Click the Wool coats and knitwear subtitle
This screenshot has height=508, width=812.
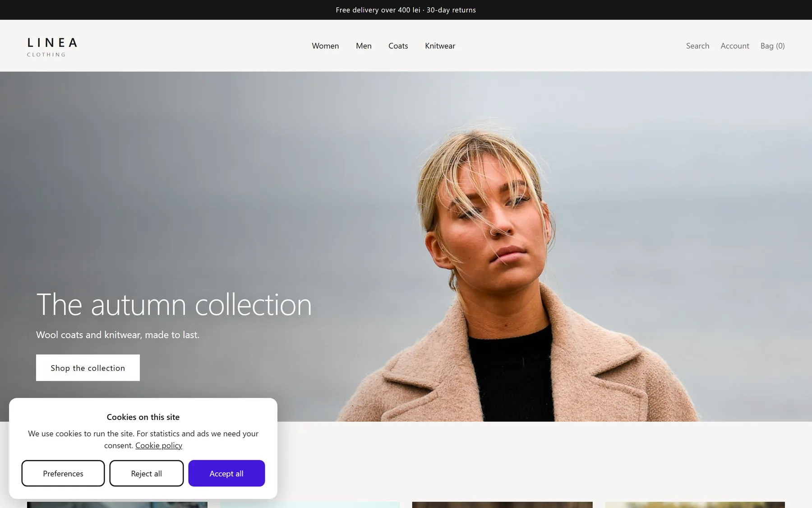click(x=118, y=335)
